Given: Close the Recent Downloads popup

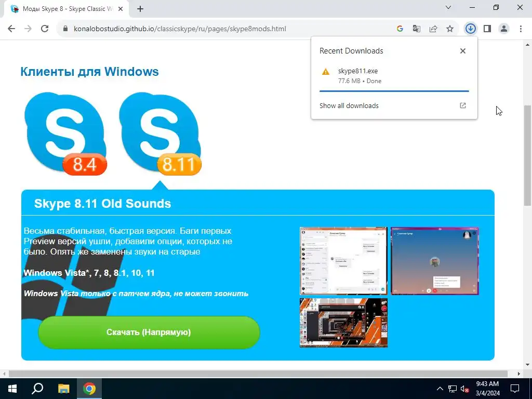Looking at the screenshot, I should pyautogui.click(x=463, y=51).
